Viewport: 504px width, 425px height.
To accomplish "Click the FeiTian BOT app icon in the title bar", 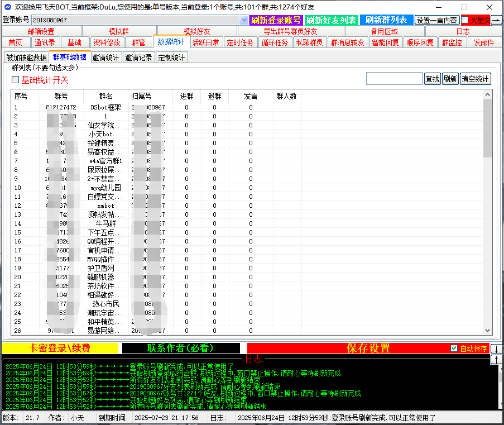I will 7,7.
